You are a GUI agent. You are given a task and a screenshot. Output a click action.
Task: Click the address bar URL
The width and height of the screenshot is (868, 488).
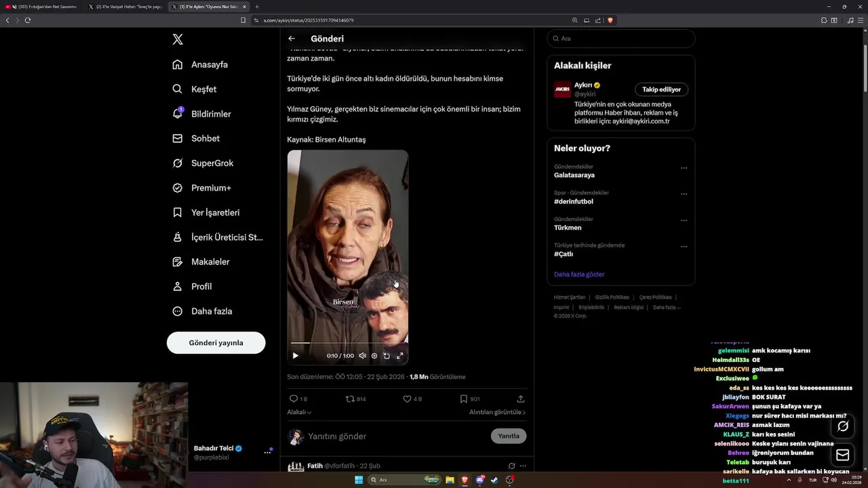pyautogui.click(x=309, y=20)
